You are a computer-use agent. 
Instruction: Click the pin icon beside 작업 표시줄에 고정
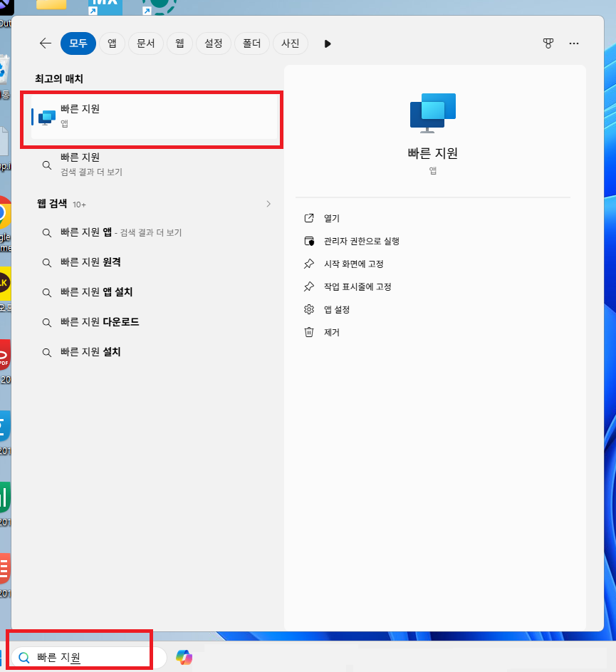tap(309, 286)
